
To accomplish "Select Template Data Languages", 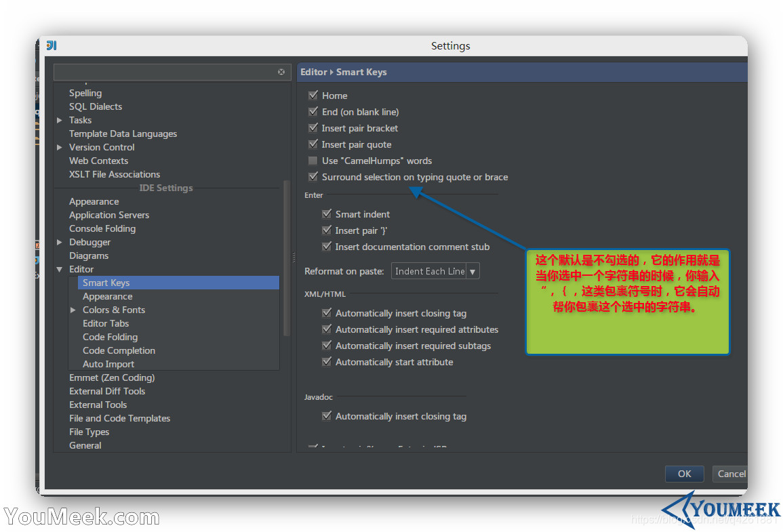I will pyautogui.click(x=123, y=134).
